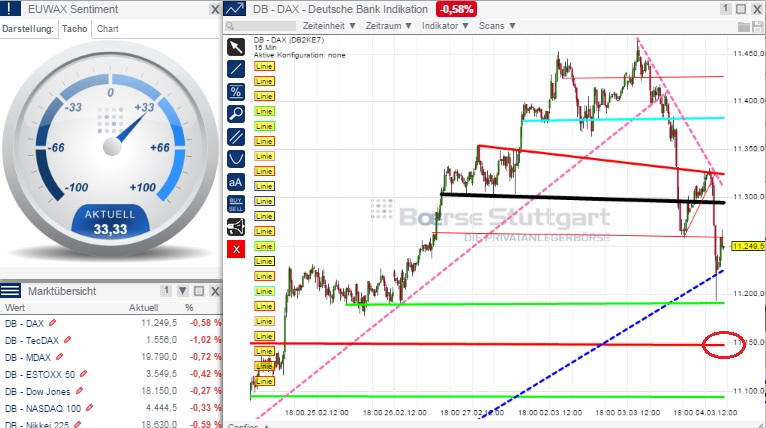Activate the magnifier zoom tool
Viewport: 766px width, 428px height.
[x=236, y=114]
